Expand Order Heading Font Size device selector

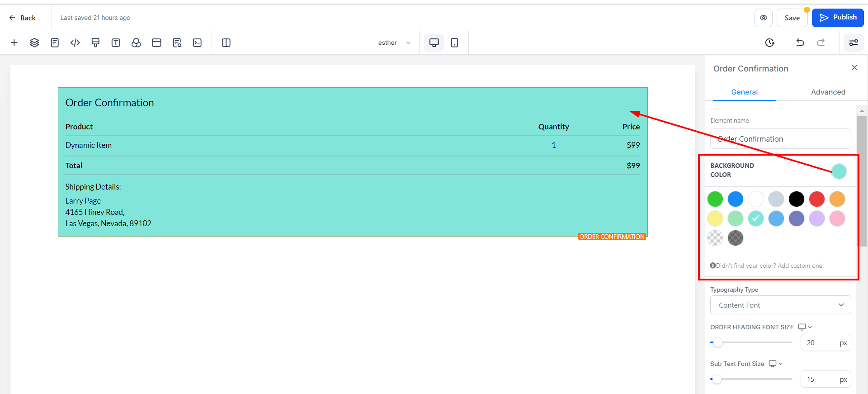(x=805, y=327)
